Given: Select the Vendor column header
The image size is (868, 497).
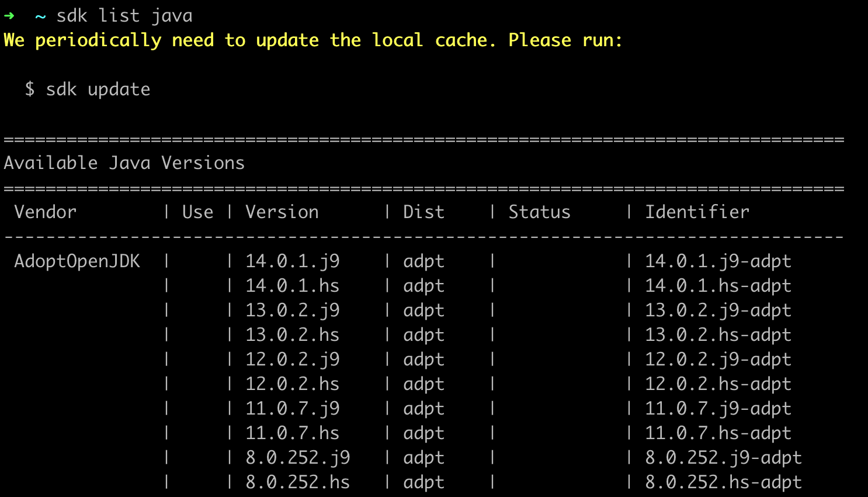Looking at the screenshot, I should [x=45, y=212].
